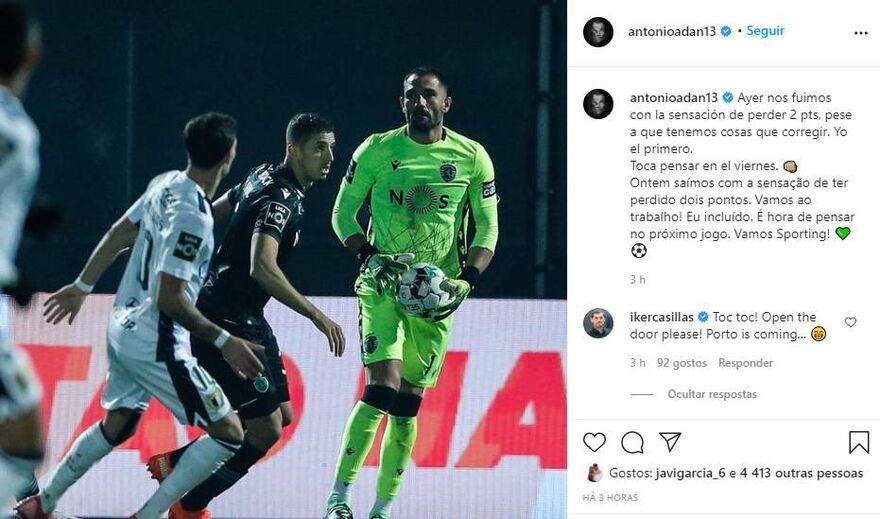Collapse replies with Ocultar respostas
This screenshot has width=880, height=519.
[x=712, y=394]
